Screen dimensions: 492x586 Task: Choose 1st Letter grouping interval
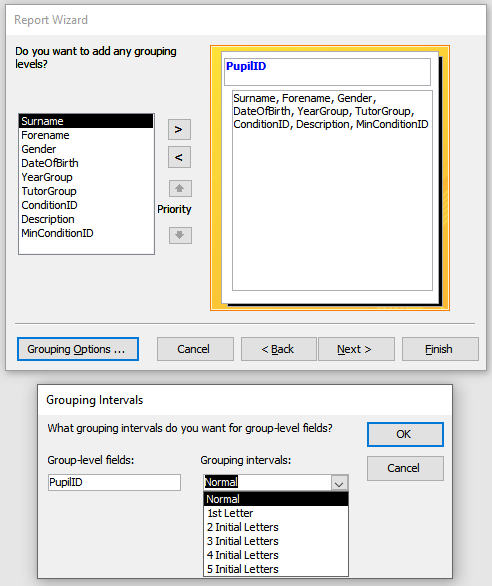(276, 513)
